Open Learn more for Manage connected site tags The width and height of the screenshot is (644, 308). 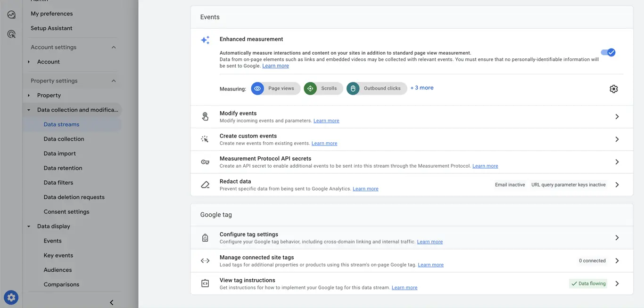click(430, 265)
